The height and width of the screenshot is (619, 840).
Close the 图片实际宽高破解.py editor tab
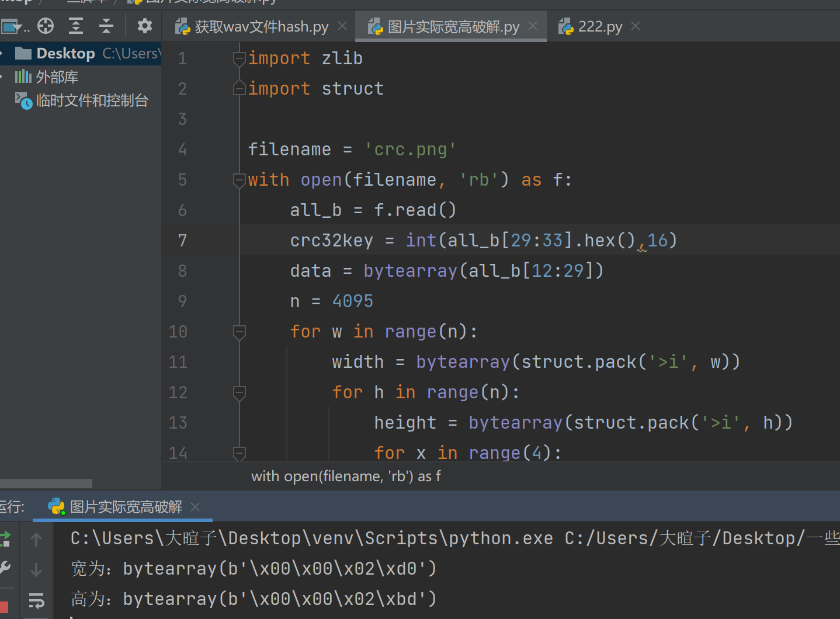point(533,26)
